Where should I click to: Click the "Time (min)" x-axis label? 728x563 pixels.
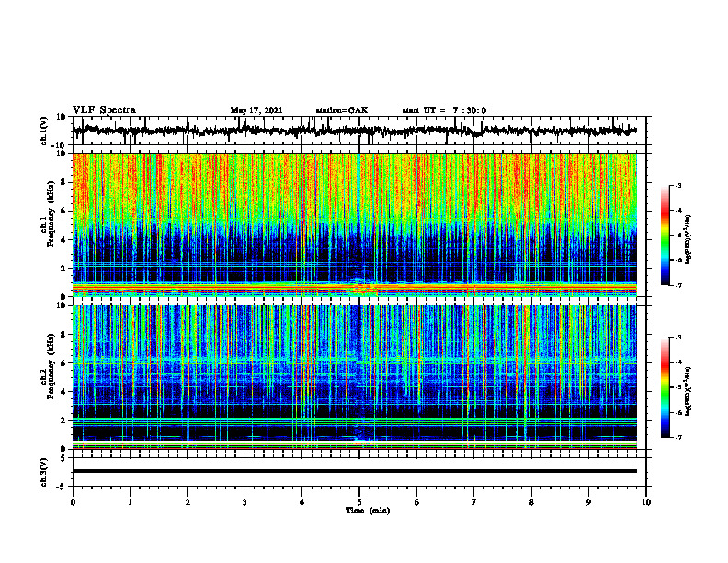(x=368, y=511)
